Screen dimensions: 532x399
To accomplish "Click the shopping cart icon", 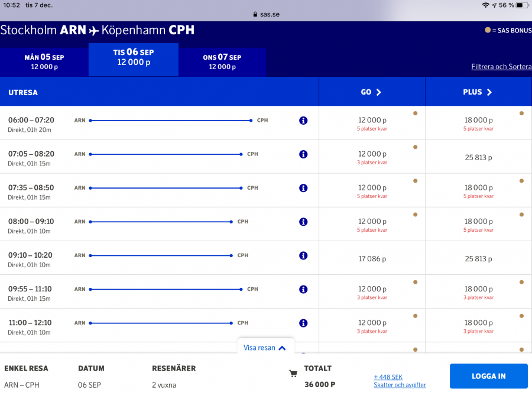I will pos(293,374).
